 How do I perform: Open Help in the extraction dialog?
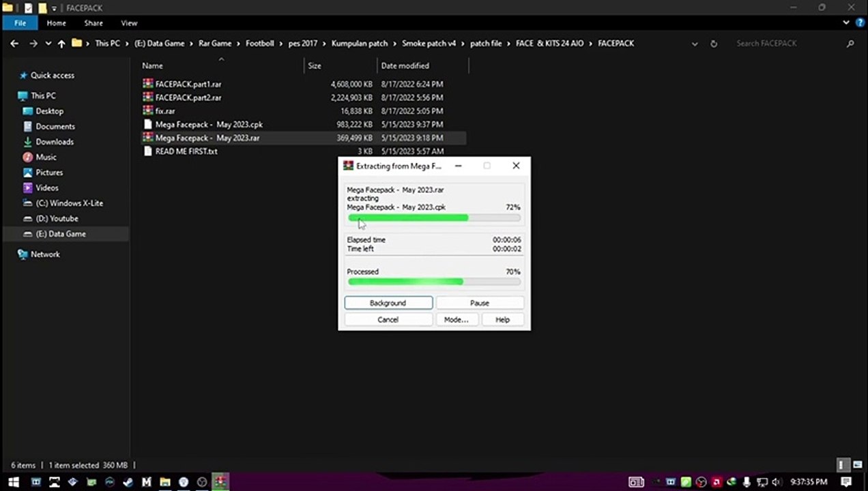click(x=503, y=319)
